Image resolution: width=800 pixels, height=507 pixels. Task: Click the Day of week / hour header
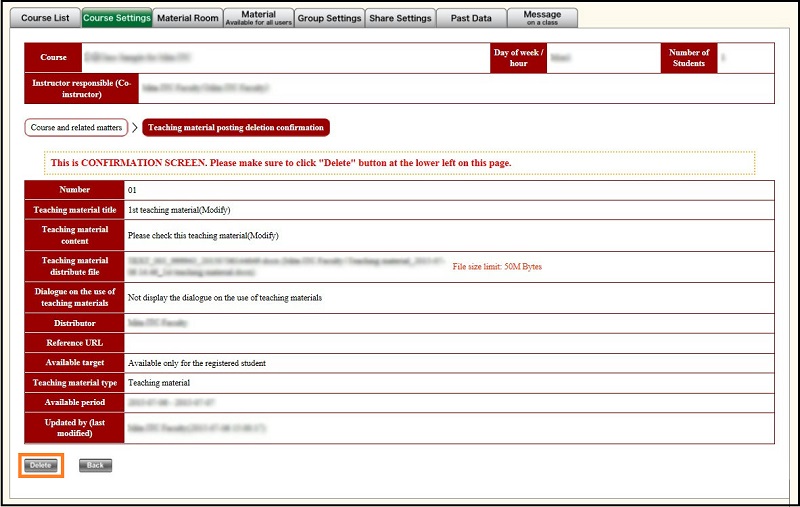coord(519,58)
